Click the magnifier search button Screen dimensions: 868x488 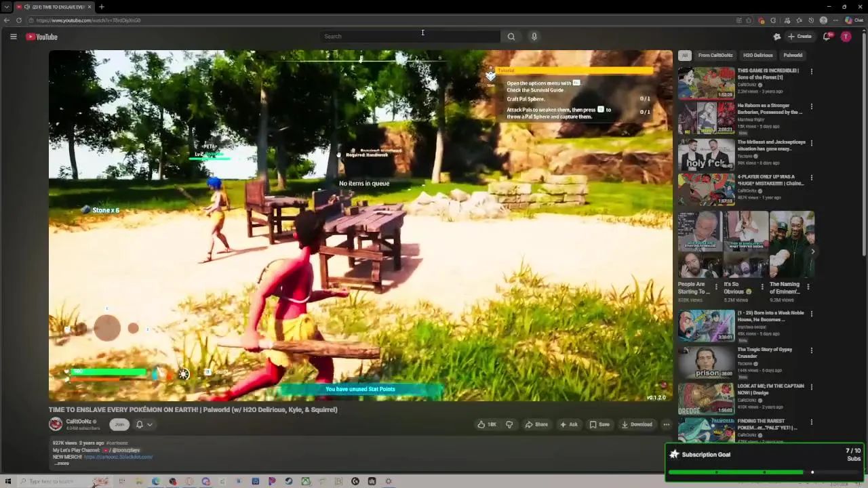pos(511,37)
